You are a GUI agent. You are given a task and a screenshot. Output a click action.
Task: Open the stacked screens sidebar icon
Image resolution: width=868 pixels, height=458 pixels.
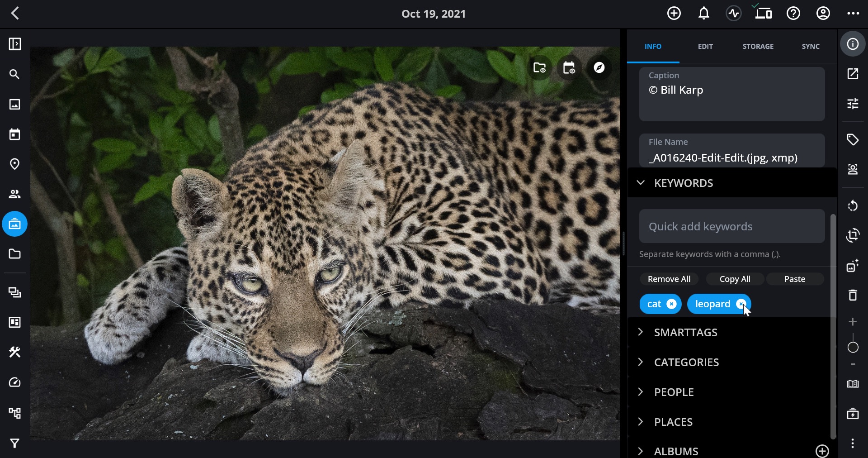(15, 293)
